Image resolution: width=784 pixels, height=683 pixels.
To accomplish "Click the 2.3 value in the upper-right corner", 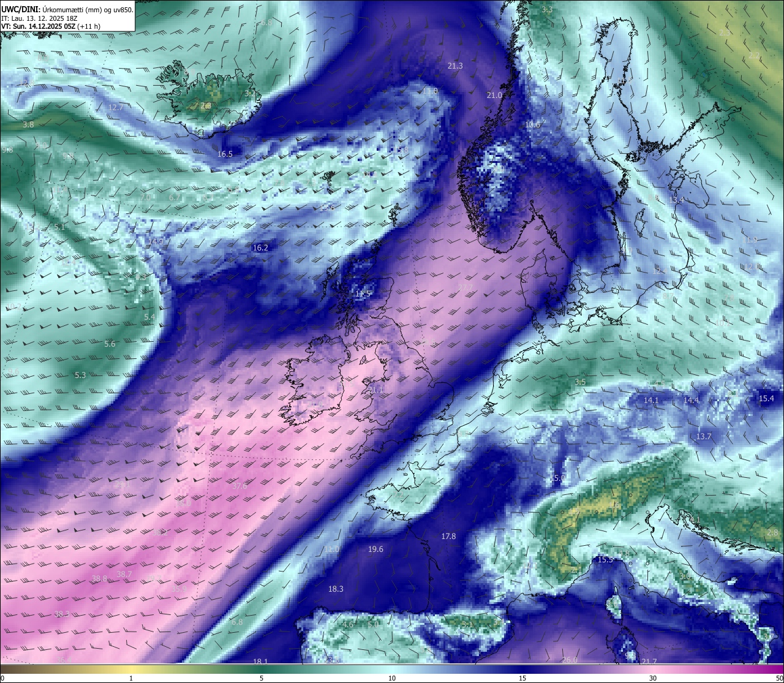I will click(725, 32).
